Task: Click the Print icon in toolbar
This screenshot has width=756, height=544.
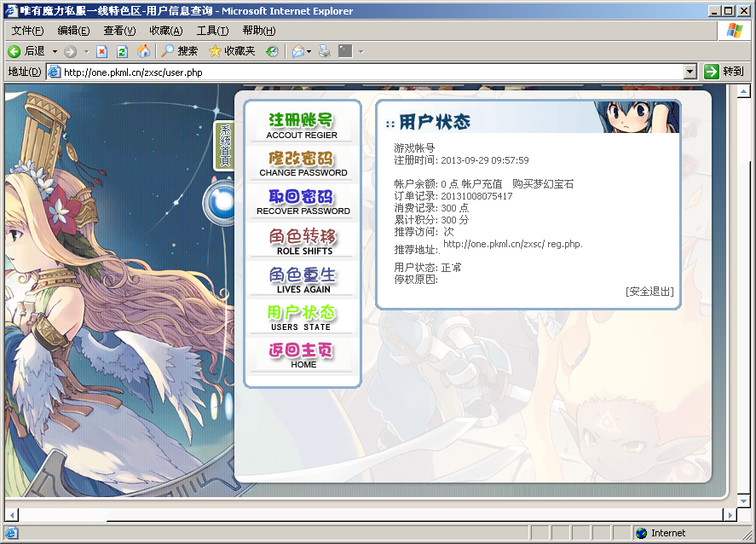Action: pos(324,51)
